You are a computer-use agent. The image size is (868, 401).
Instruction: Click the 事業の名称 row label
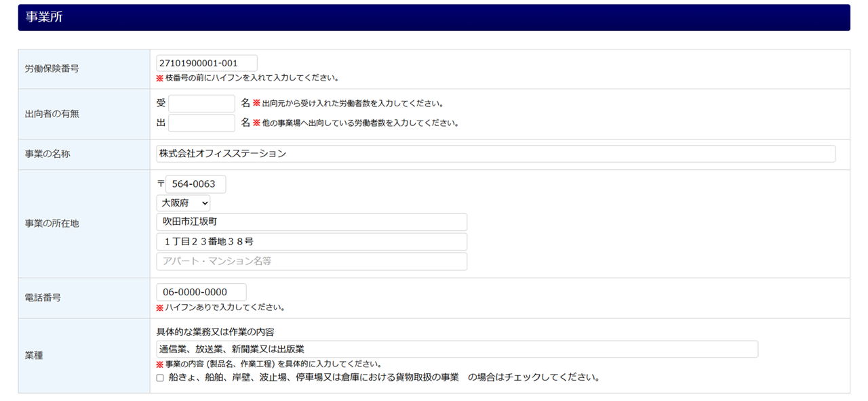pos(47,154)
